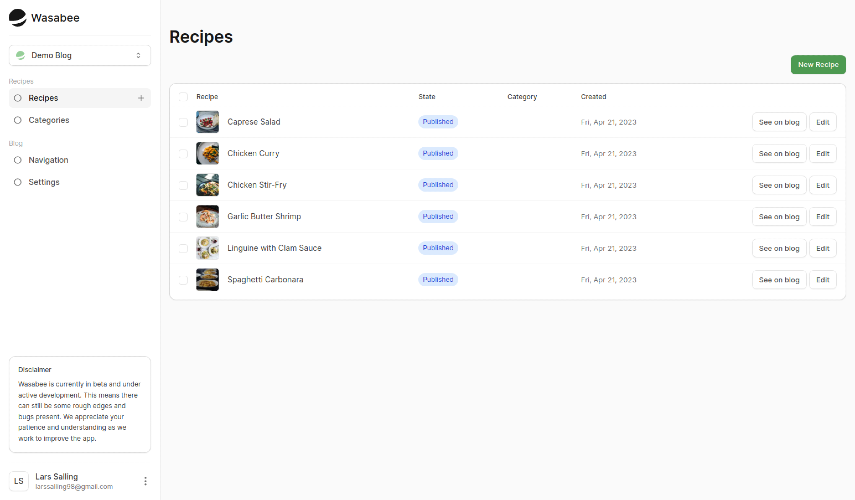Edit the Chicken Stir-Fry recipe
This screenshot has width=855, height=500.
[x=822, y=185]
